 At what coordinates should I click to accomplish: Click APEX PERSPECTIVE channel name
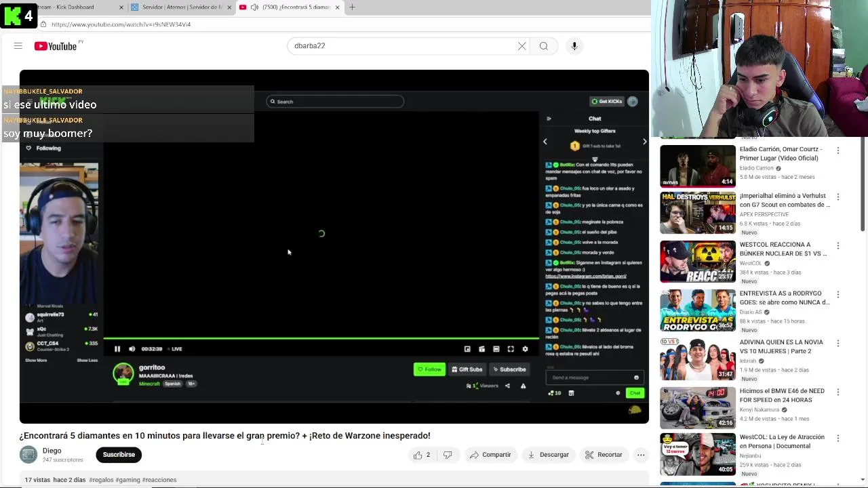click(x=764, y=215)
